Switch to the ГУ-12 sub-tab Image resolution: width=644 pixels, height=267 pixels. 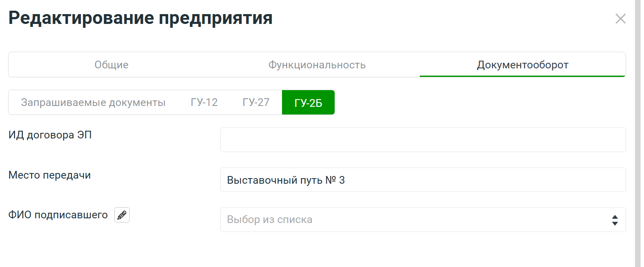point(204,103)
